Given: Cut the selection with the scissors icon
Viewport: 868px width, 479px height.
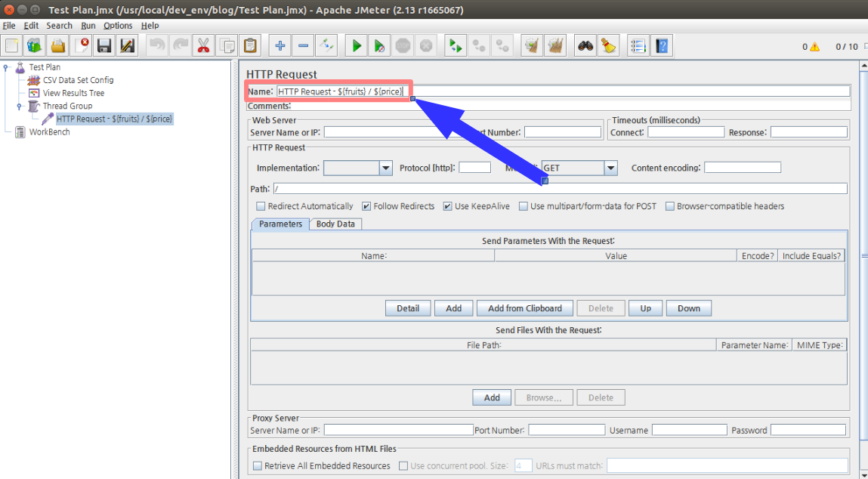Looking at the screenshot, I should tap(204, 45).
